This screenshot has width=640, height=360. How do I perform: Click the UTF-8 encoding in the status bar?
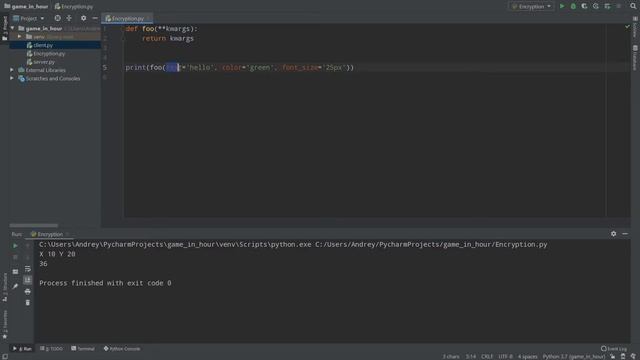coord(505,356)
